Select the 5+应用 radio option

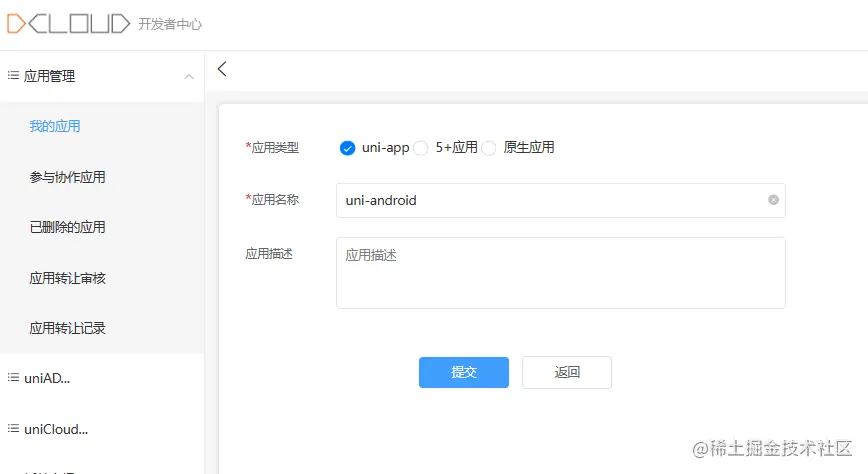pos(421,148)
